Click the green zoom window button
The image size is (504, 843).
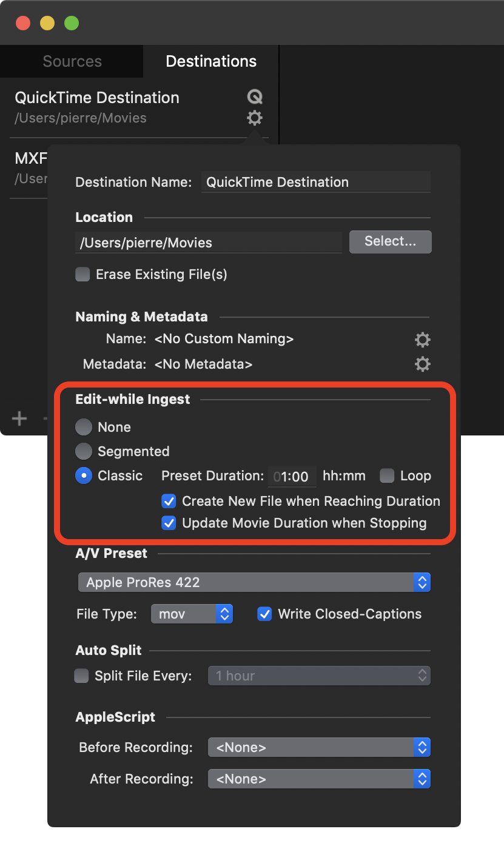72,24
